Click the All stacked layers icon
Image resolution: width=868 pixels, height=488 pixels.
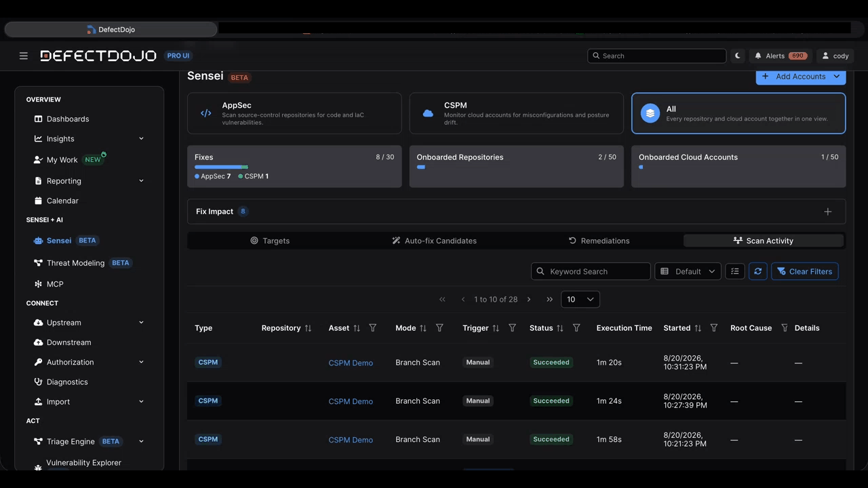(650, 113)
